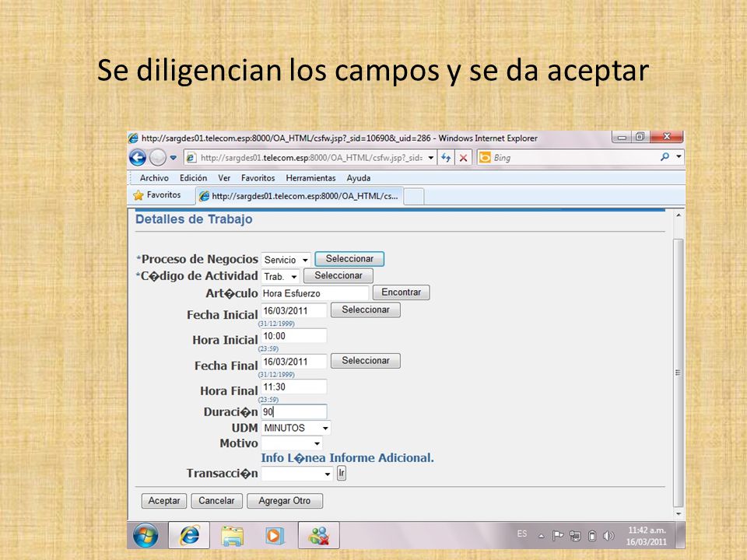The height and width of the screenshot is (560, 747).
Task: Click the Duración field showing 90
Action: 294,412
